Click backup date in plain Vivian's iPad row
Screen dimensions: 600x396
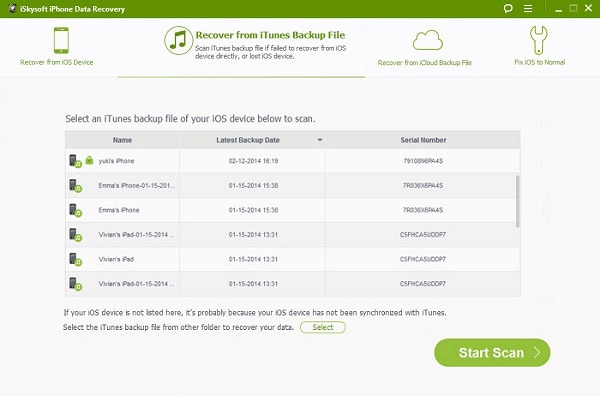coord(253,259)
